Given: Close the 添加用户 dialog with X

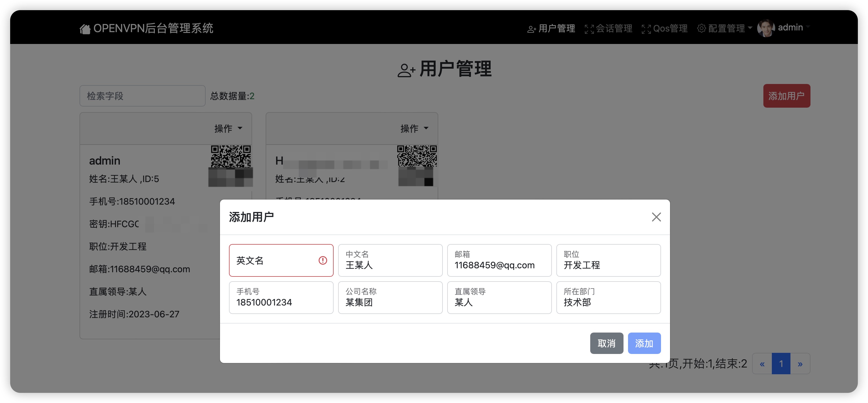Looking at the screenshot, I should pyautogui.click(x=656, y=217).
